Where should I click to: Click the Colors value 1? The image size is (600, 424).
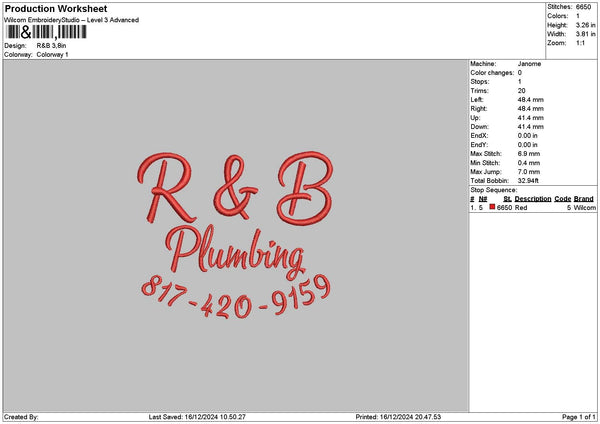[577, 16]
